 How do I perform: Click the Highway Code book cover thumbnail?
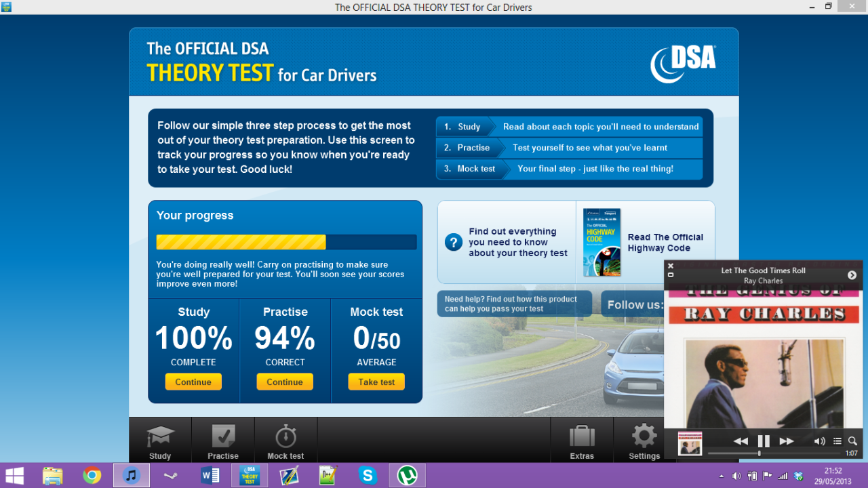pos(602,242)
